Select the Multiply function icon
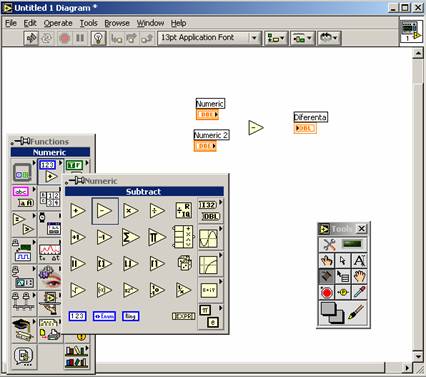 [131, 211]
